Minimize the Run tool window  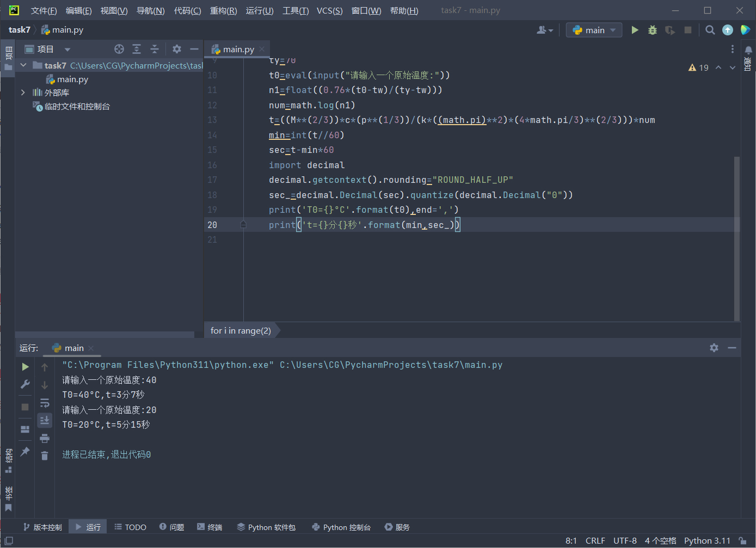pyautogui.click(x=732, y=348)
